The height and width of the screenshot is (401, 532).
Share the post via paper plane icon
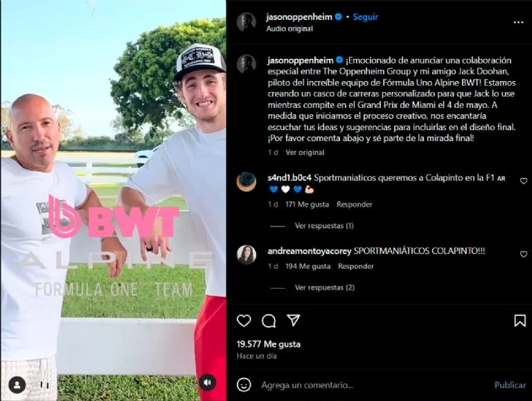[294, 320]
